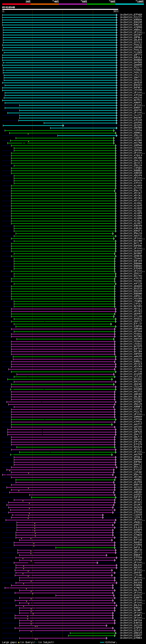Select label UniRef100_A1XH42
This screenshot has width=146, height=644.
131,203
